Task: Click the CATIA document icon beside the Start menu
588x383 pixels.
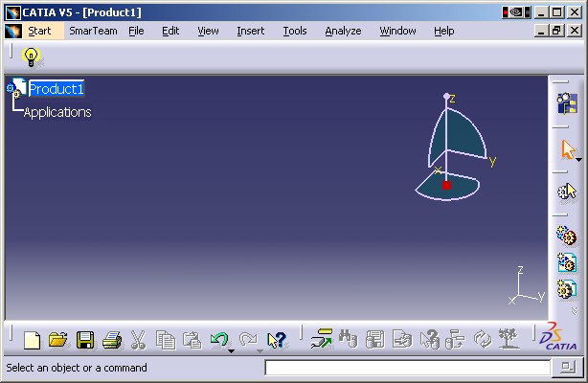Action: tap(13, 31)
